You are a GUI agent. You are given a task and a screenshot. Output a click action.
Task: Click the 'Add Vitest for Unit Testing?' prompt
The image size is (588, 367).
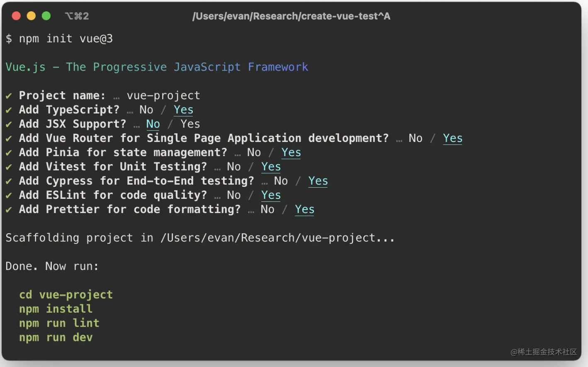point(113,166)
